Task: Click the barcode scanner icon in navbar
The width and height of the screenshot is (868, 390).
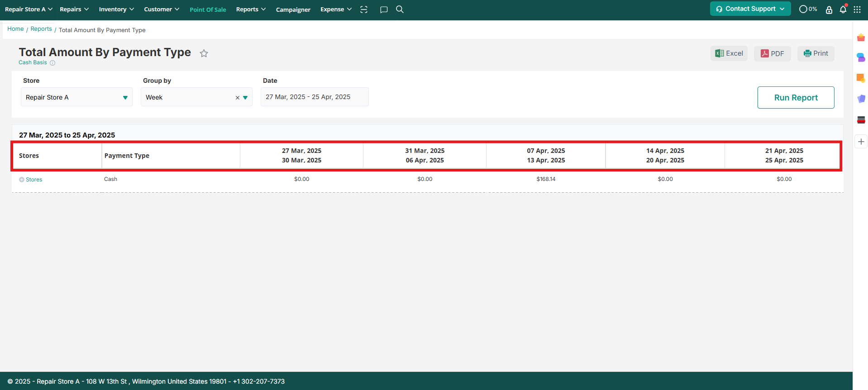Action: coord(364,10)
